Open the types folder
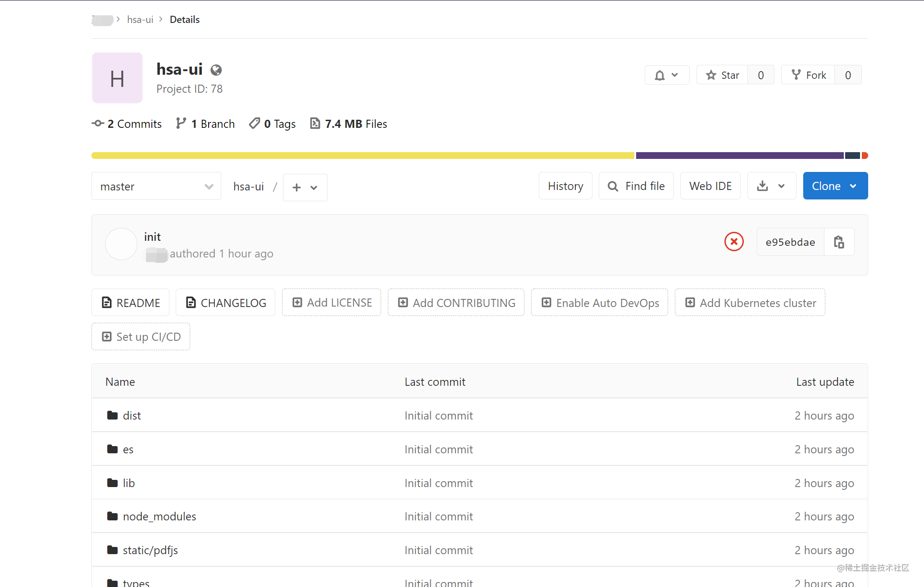Screen dimensions: 924x587 [136, 582]
